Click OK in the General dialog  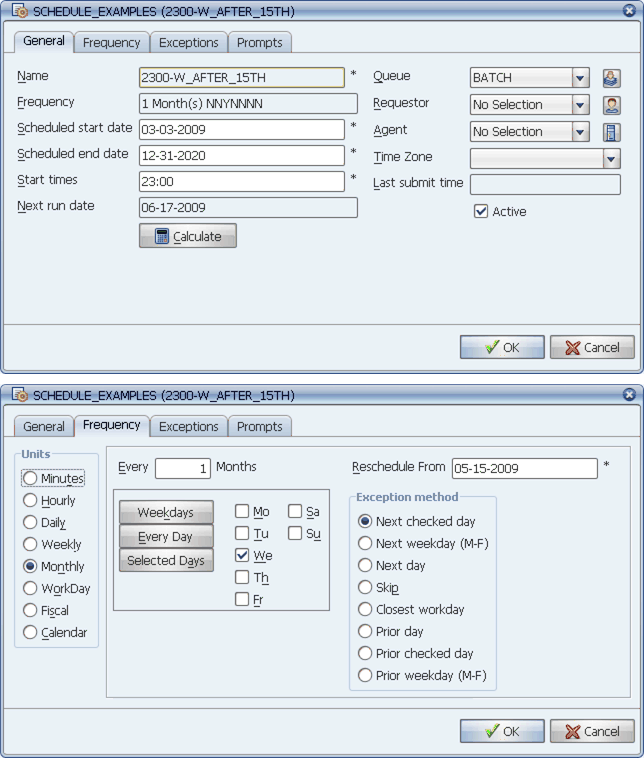(502, 347)
